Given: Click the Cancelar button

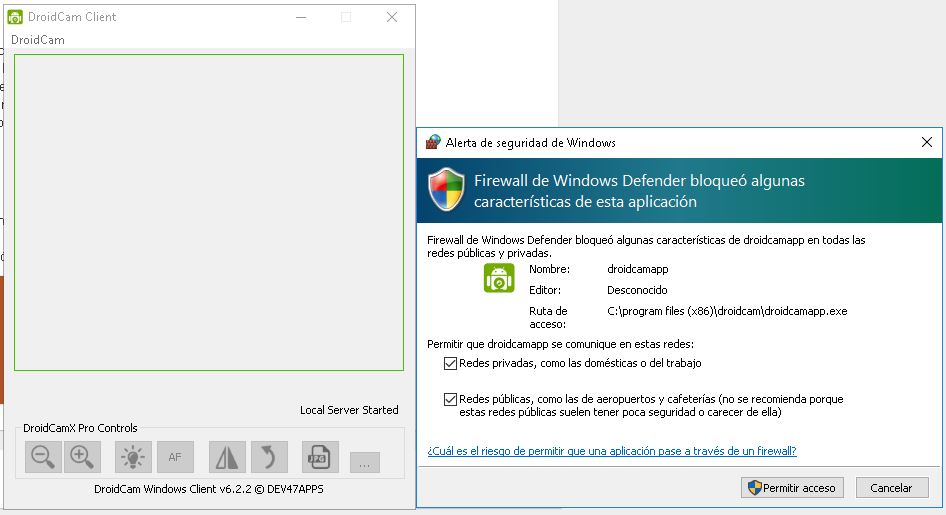Looking at the screenshot, I should pos(892,488).
